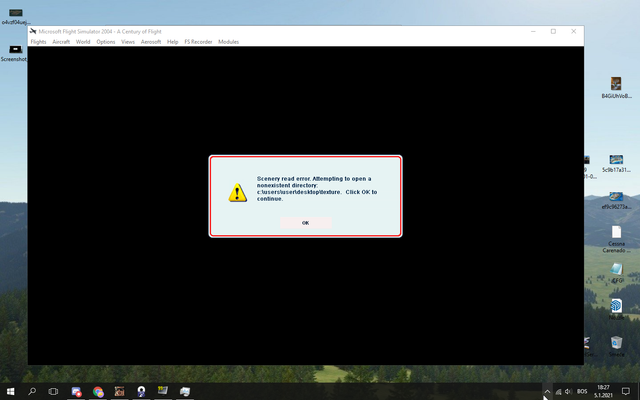The width and height of the screenshot is (640, 400).
Task: Maximize the Flight Simulator window
Action: [x=553, y=31]
